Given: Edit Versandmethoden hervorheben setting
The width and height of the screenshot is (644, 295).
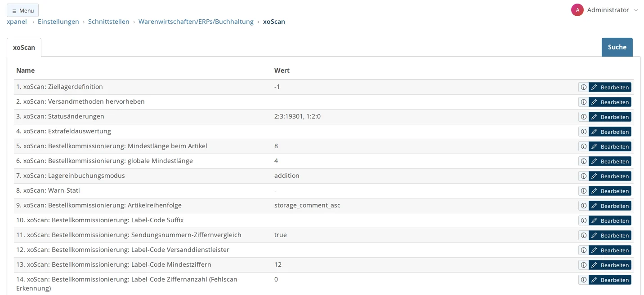Looking at the screenshot, I should (610, 102).
